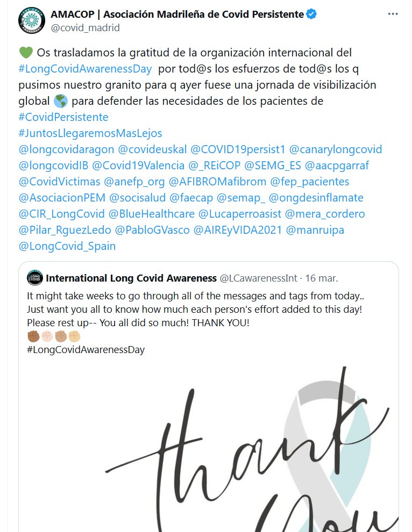Visit the @longcovidaragon mention
This screenshot has height=532, width=412.
click(x=66, y=149)
